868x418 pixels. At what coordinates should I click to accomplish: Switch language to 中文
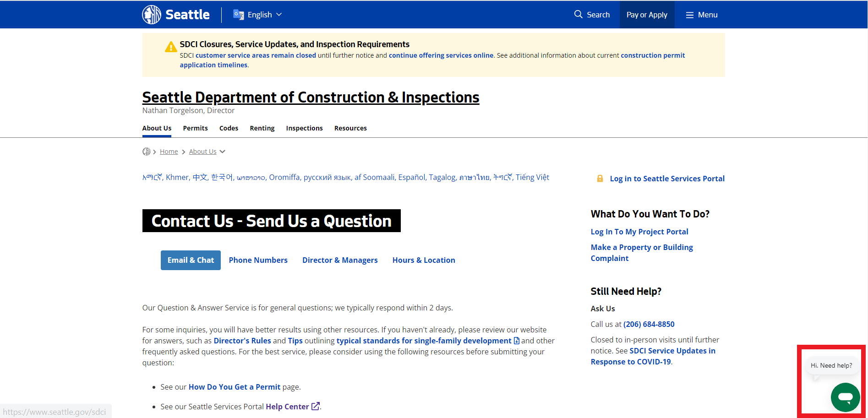[x=200, y=177]
